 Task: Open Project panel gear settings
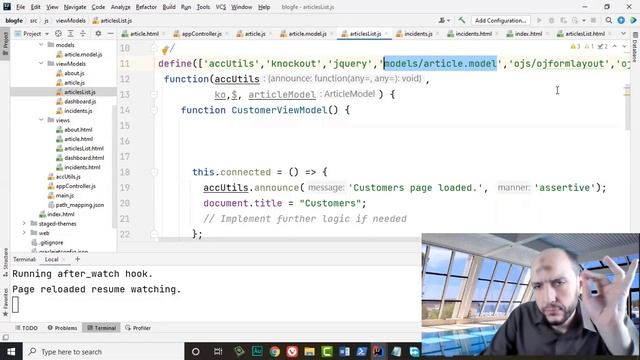click(98, 33)
